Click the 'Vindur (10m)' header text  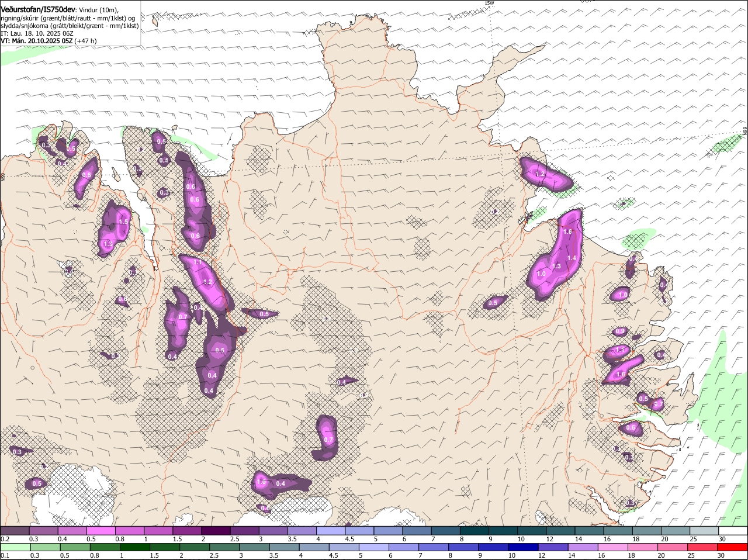tap(98, 11)
